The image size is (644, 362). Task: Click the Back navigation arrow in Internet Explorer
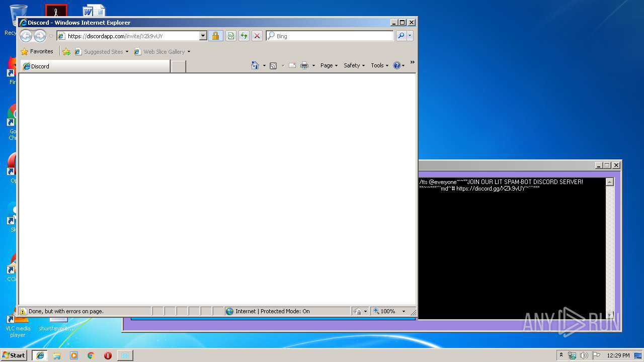point(26,36)
